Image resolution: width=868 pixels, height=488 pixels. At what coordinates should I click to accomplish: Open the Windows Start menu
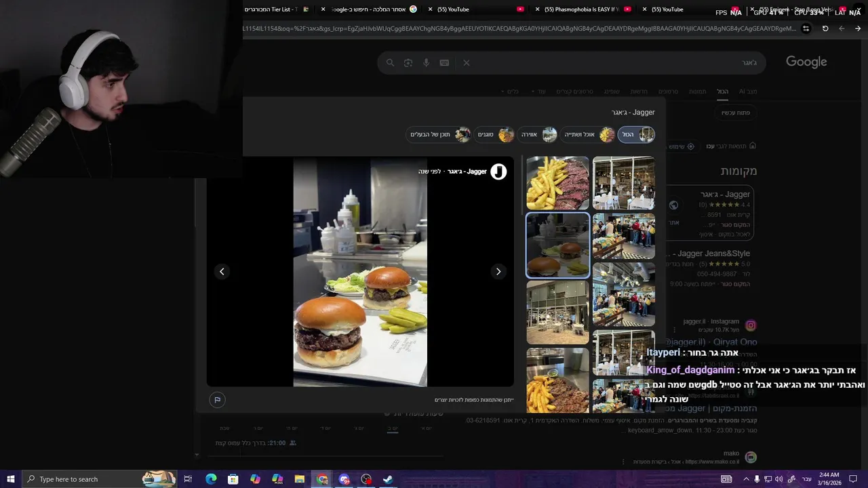11,479
